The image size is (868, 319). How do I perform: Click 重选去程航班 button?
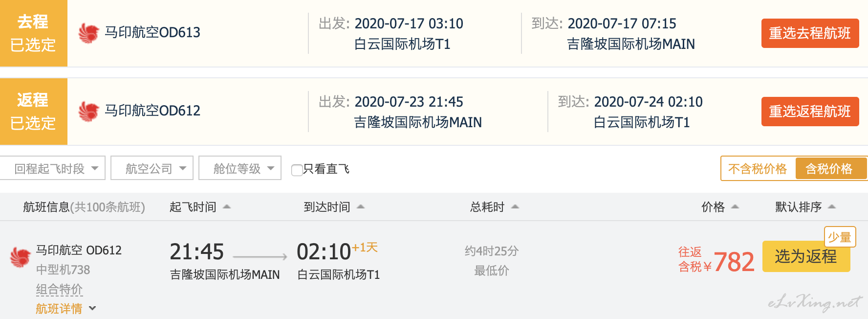[810, 33]
